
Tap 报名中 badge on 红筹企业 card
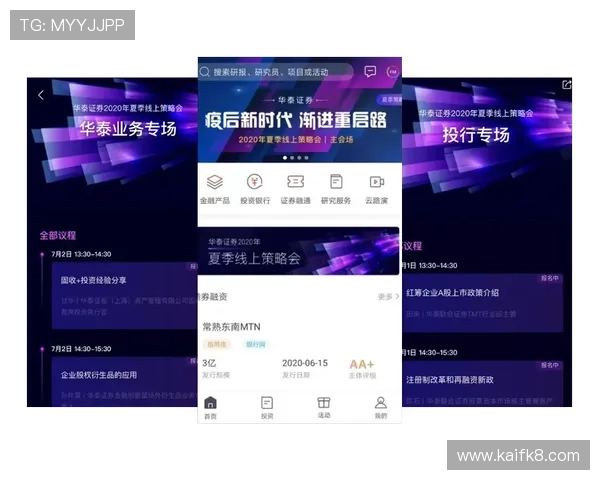pos(549,278)
